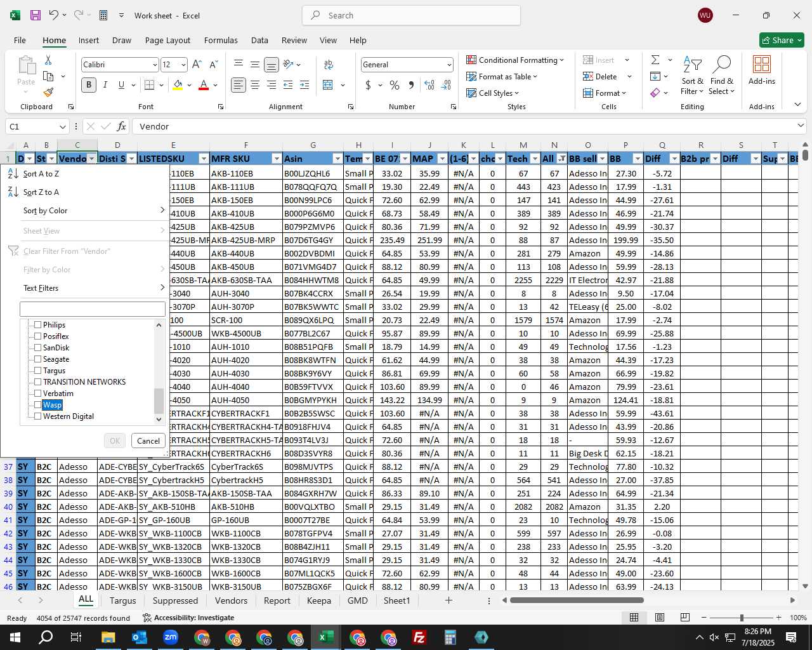
Task: Click the Save icon in title bar
Action: click(36, 15)
